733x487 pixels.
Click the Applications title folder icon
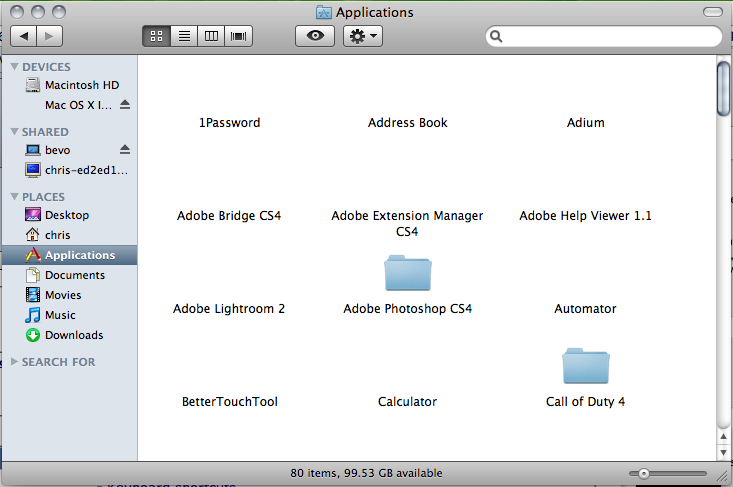tap(323, 12)
